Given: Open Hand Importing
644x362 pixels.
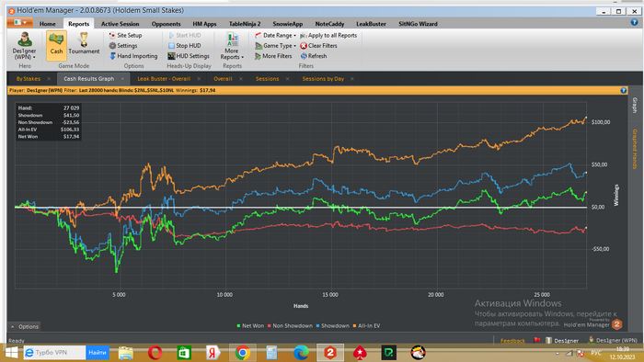Looking at the screenshot, I should click(x=133, y=56).
